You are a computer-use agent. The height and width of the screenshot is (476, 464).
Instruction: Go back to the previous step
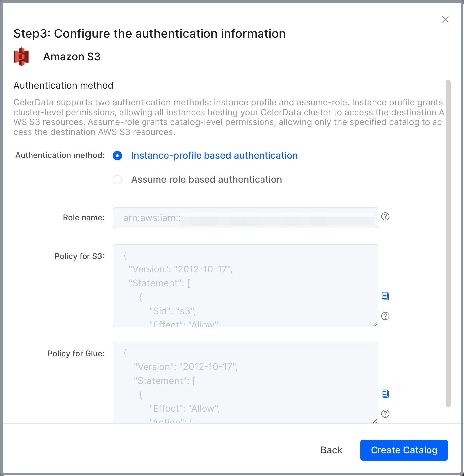pyautogui.click(x=331, y=450)
